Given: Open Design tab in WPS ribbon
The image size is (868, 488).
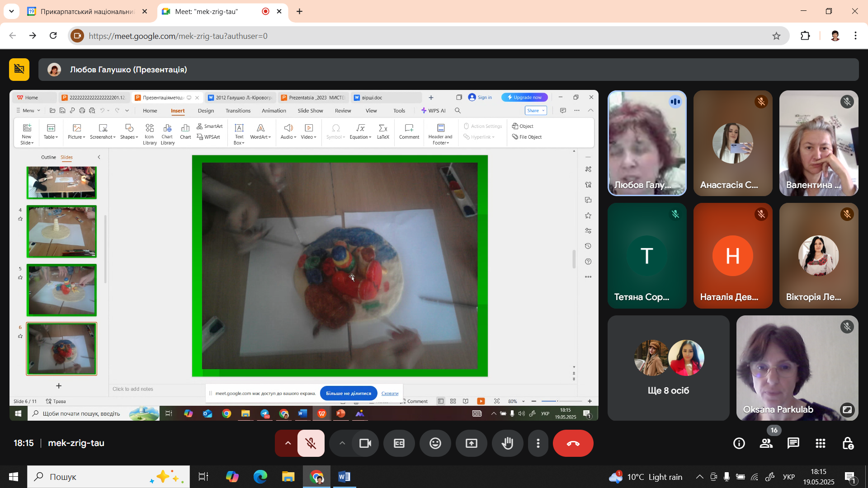Looking at the screenshot, I should point(206,111).
